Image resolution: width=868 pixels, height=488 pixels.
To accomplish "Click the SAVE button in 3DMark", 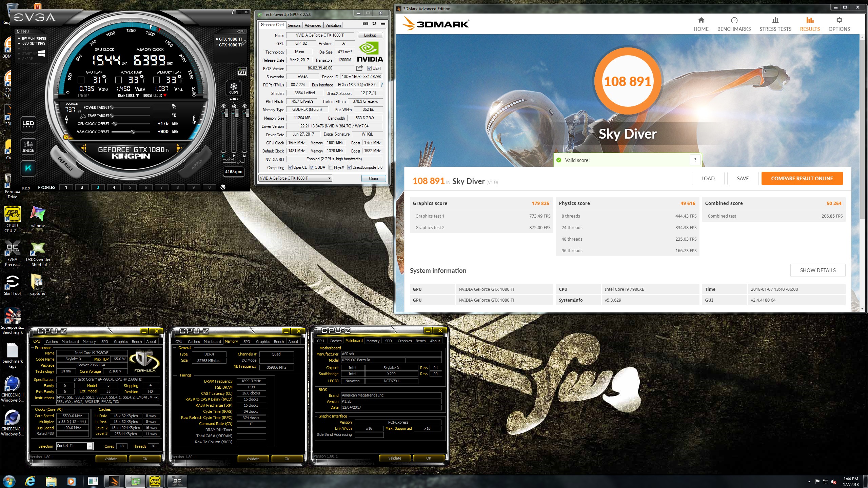I will click(743, 179).
